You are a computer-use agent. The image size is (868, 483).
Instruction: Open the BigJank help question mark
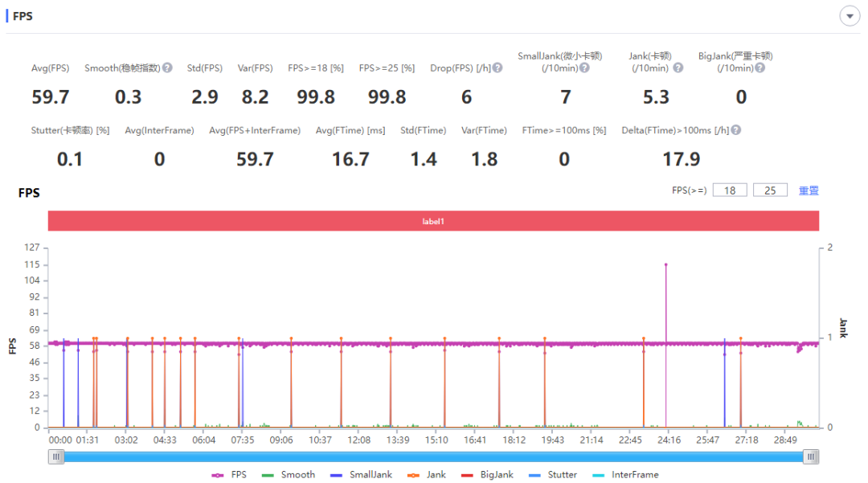(760, 68)
